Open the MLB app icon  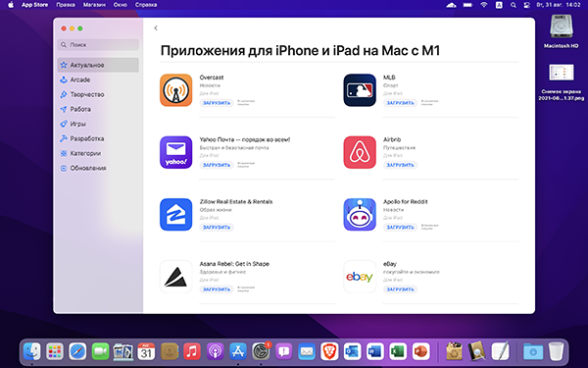click(x=360, y=90)
